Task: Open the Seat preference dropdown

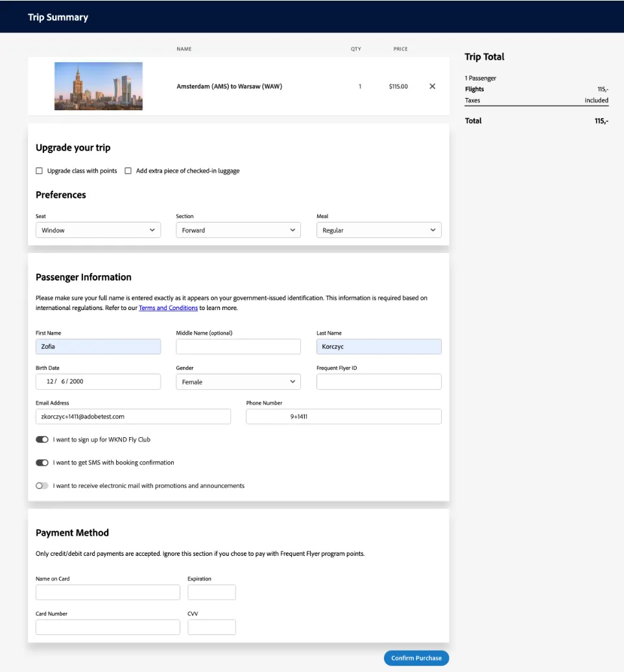Action: point(98,230)
